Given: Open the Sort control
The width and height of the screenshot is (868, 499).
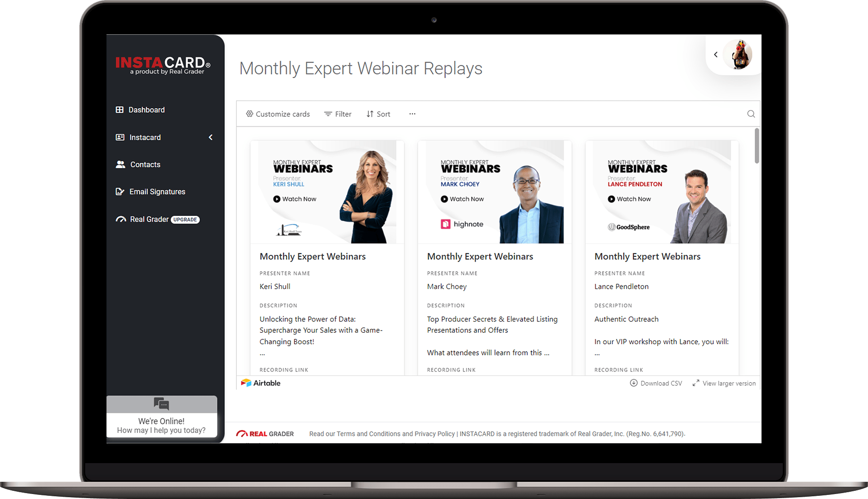Looking at the screenshot, I should click(378, 114).
